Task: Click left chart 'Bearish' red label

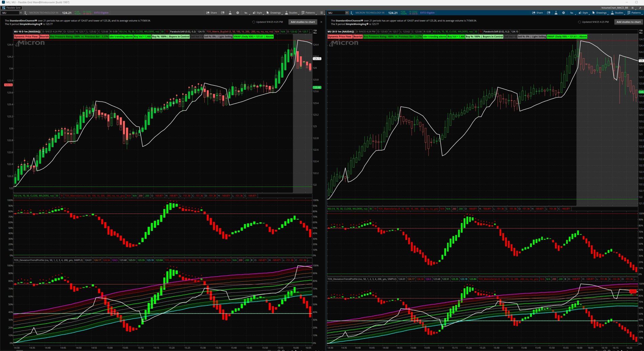Action: (44, 37)
